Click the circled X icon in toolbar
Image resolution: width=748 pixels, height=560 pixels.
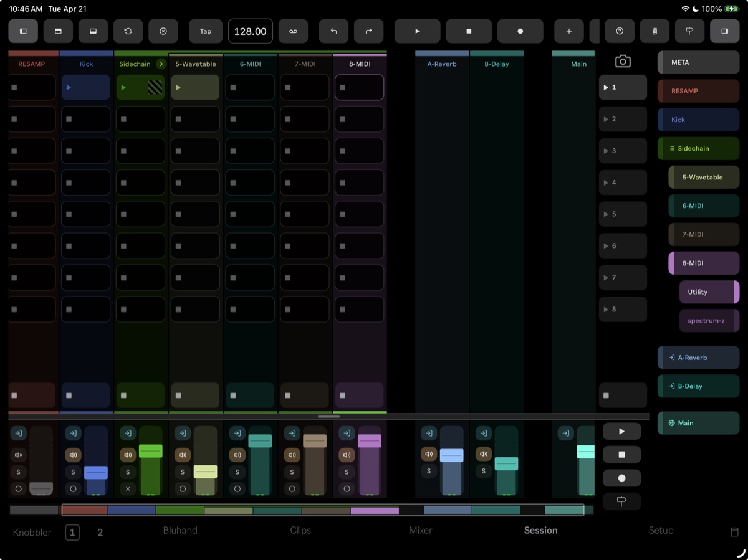pos(163,31)
